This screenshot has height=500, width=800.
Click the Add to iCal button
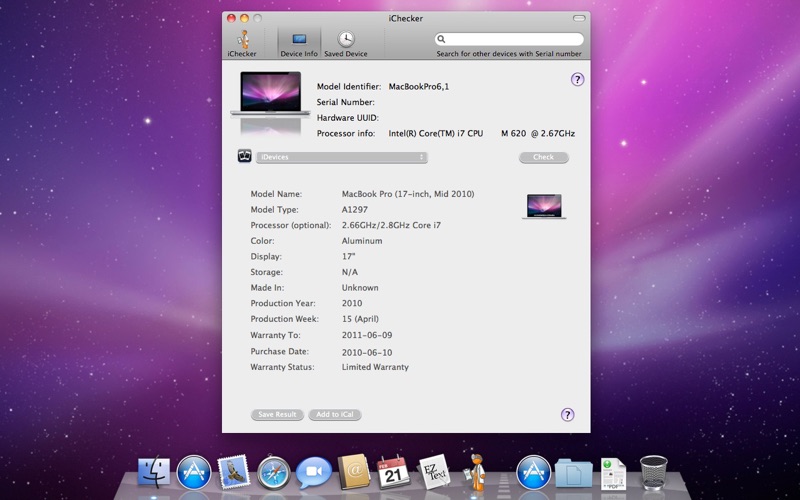pos(335,414)
